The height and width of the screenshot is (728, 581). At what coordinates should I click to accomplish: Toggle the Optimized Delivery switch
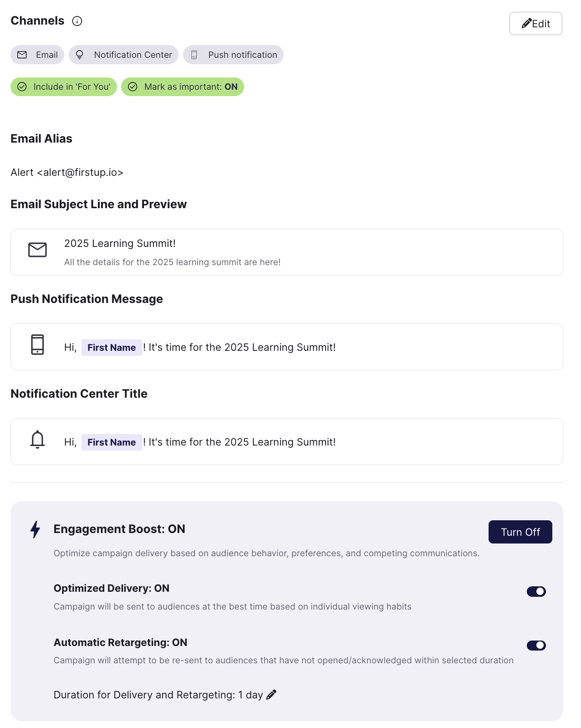pyautogui.click(x=536, y=591)
